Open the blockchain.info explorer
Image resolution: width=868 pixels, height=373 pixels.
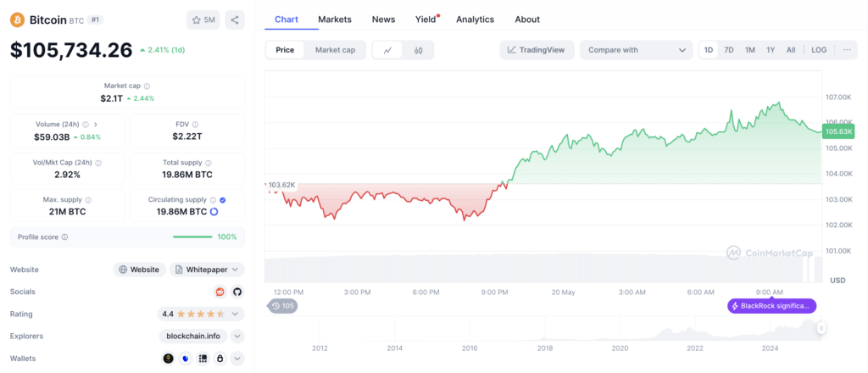click(x=193, y=336)
